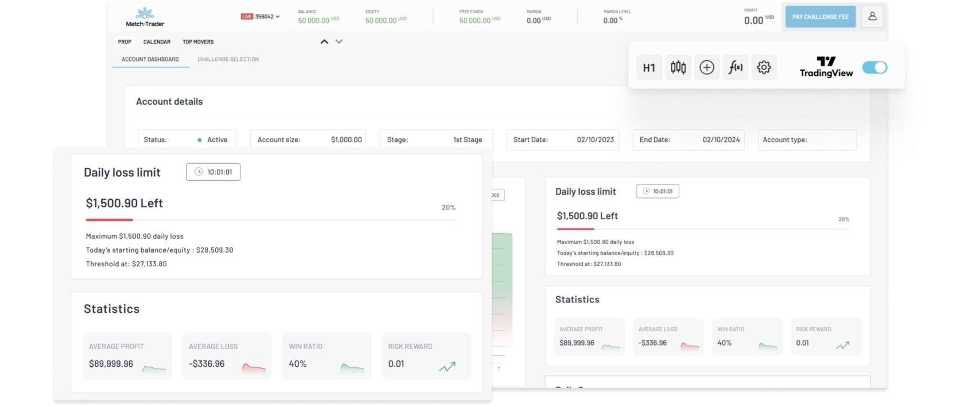Click the large daily loss progress bar

pyautogui.click(x=271, y=220)
